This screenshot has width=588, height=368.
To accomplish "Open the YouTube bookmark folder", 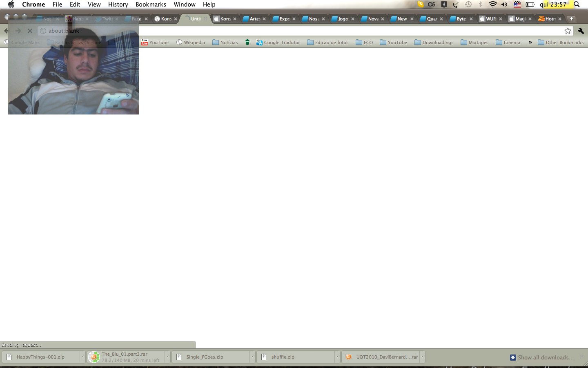I will point(394,42).
